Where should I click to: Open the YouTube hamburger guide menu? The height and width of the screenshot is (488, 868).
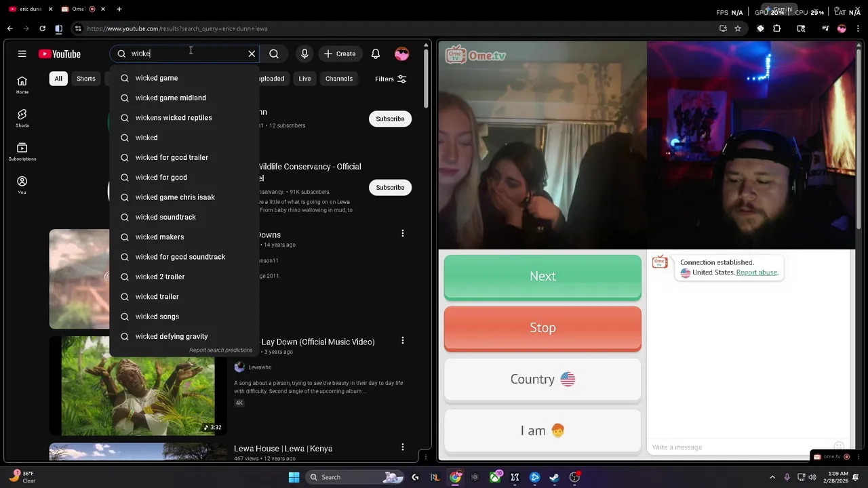click(x=22, y=54)
